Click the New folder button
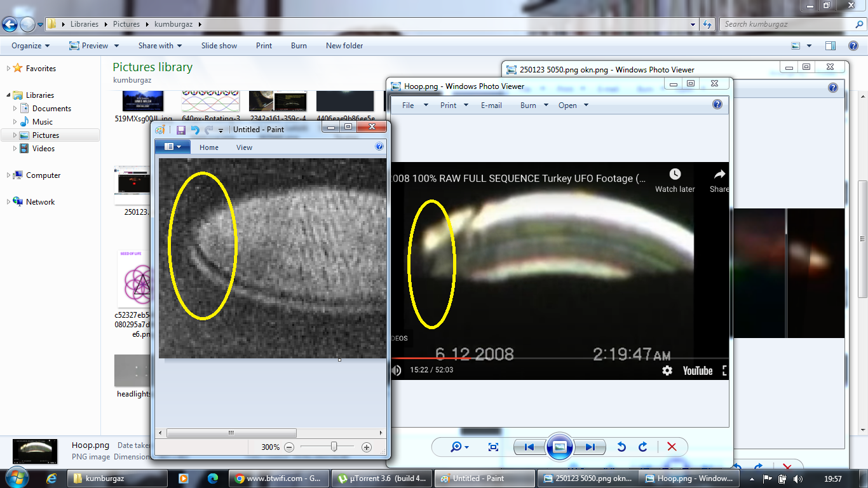 [344, 46]
